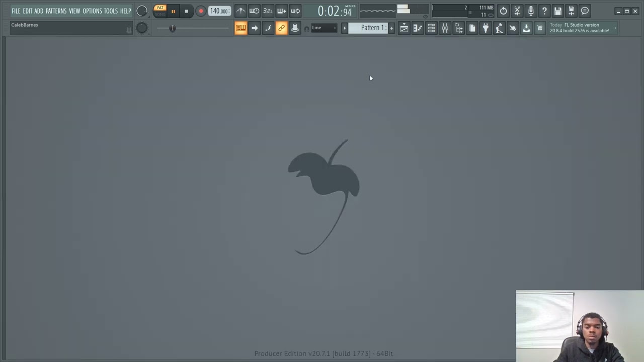Viewport: 644px width, 362px height.
Task: Click the 0:02:94 time display
Action: pyautogui.click(x=335, y=11)
